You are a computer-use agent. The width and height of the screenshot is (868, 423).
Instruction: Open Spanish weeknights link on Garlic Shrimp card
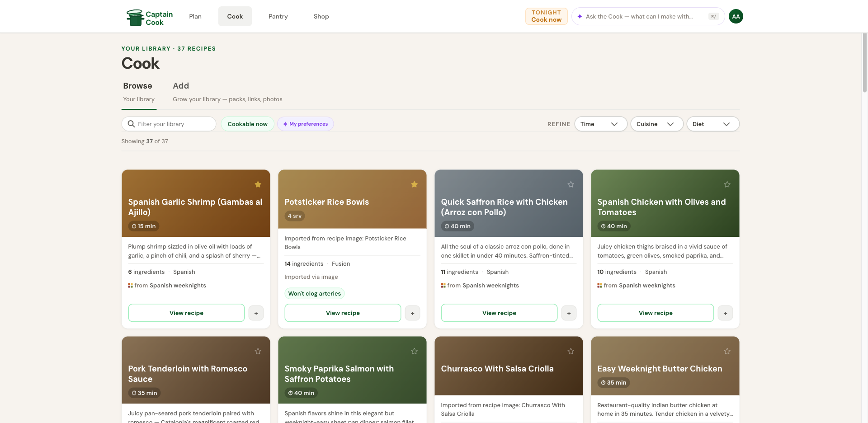178,286
